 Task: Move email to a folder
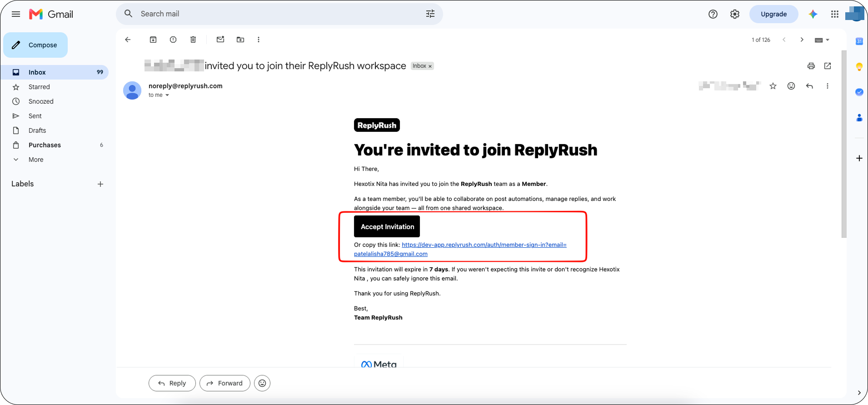[240, 40]
